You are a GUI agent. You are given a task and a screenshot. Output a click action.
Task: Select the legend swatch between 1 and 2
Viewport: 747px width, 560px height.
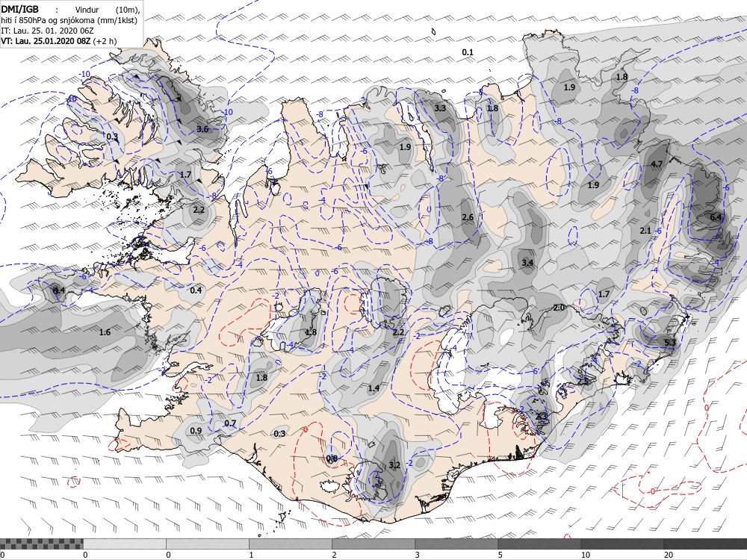pyautogui.click(x=291, y=544)
